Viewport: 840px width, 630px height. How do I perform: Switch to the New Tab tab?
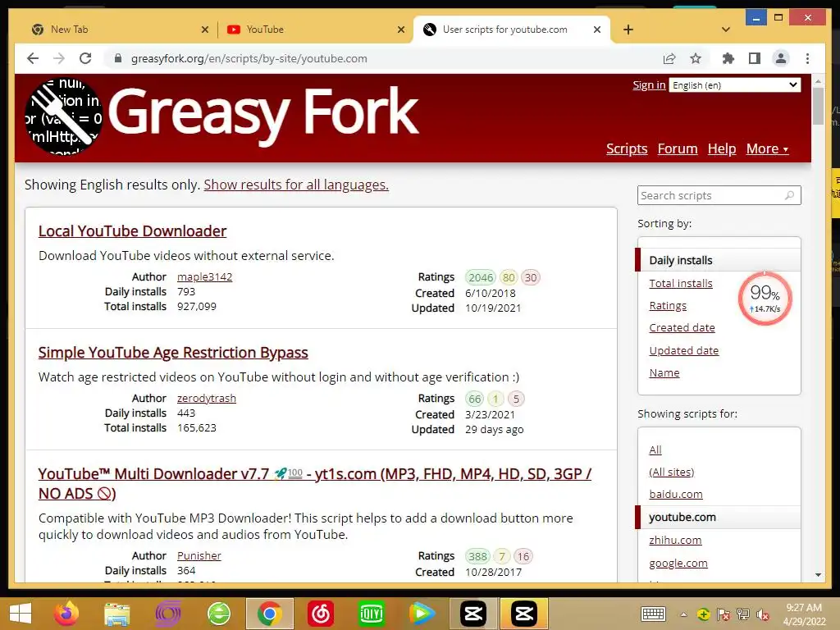coord(118,30)
